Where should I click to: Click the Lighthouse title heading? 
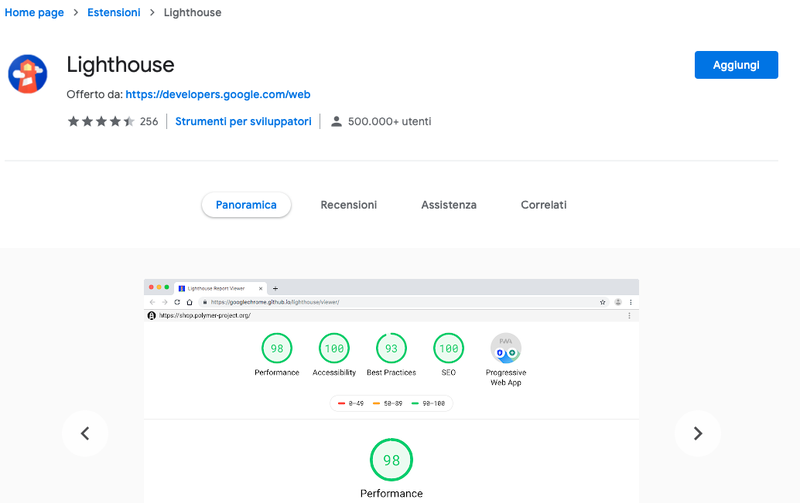click(120, 65)
